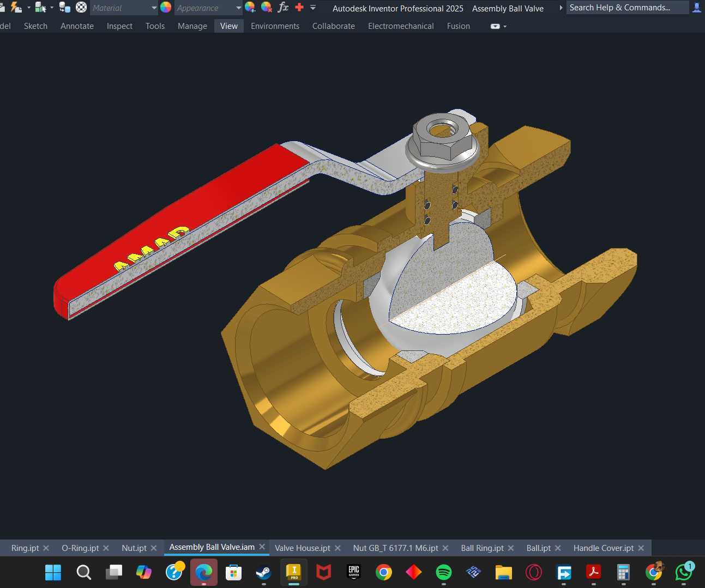Click the ribbon appearance toggle dropdown
Image resolution: width=705 pixels, height=588 pixels.
[x=498, y=26]
